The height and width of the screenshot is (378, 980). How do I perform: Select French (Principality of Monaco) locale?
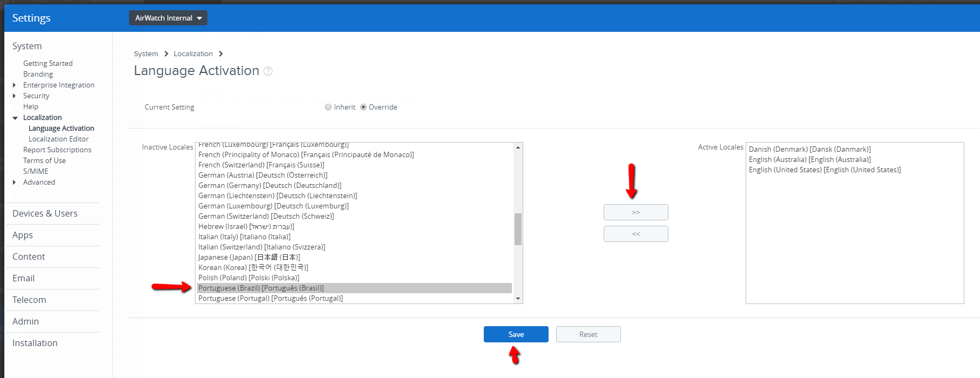354,154
